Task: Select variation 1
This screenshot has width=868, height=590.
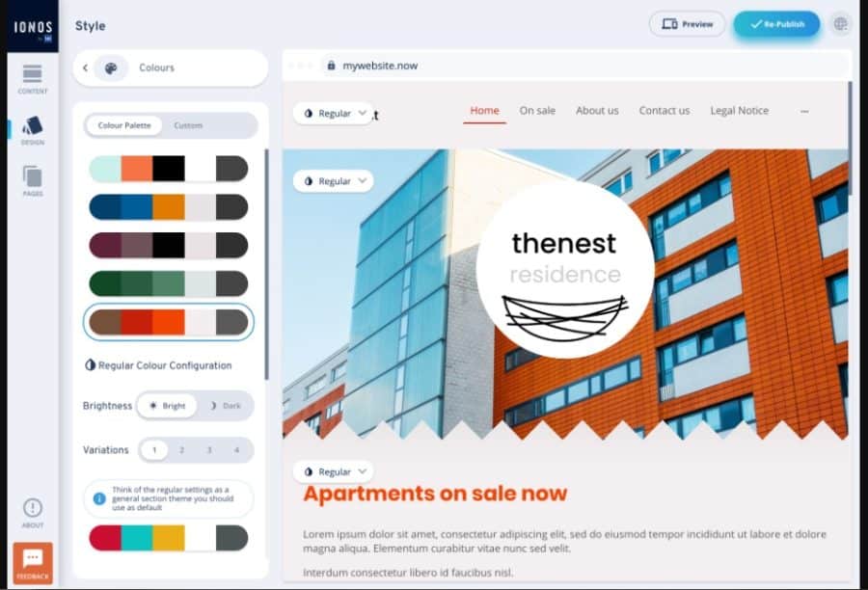Action: (x=154, y=450)
